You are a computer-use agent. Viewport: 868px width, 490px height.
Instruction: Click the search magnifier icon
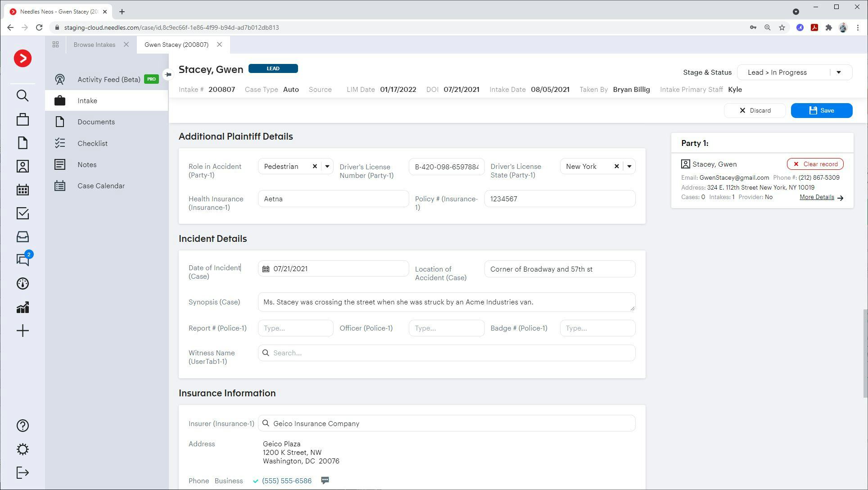(22, 95)
